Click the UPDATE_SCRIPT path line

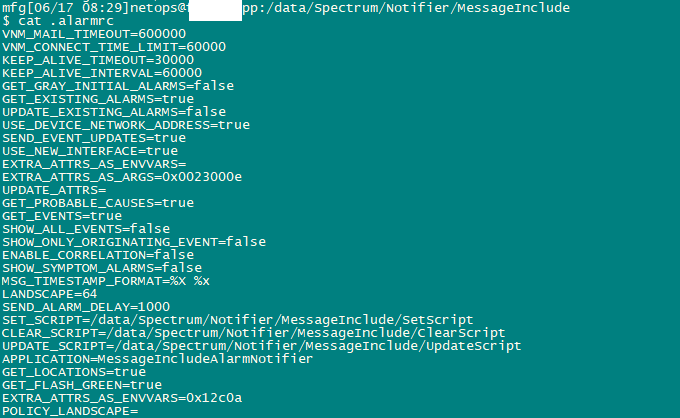tap(262, 346)
